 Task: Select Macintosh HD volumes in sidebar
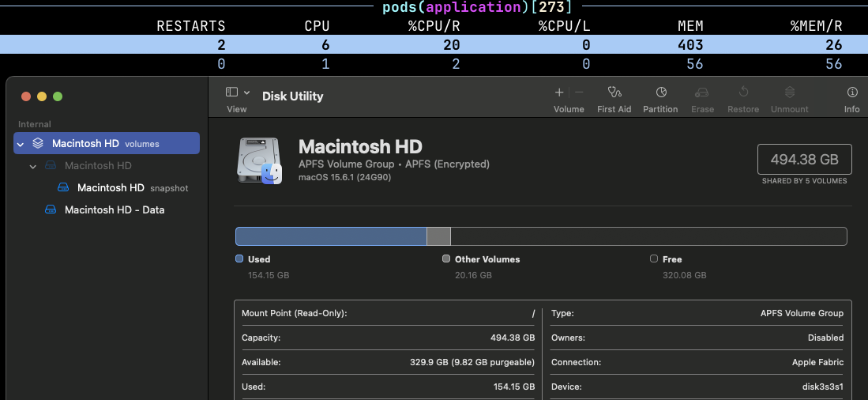(107, 143)
